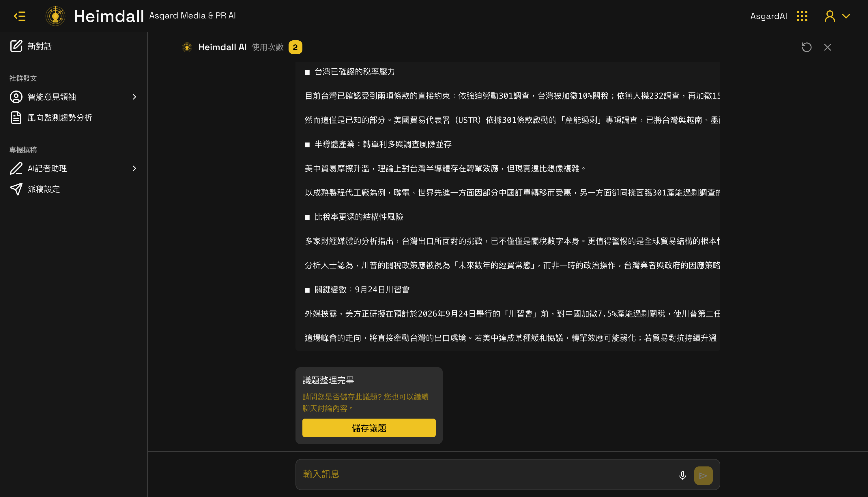Click the usage count badge showing 2
This screenshot has width=868, height=497.
click(295, 47)
